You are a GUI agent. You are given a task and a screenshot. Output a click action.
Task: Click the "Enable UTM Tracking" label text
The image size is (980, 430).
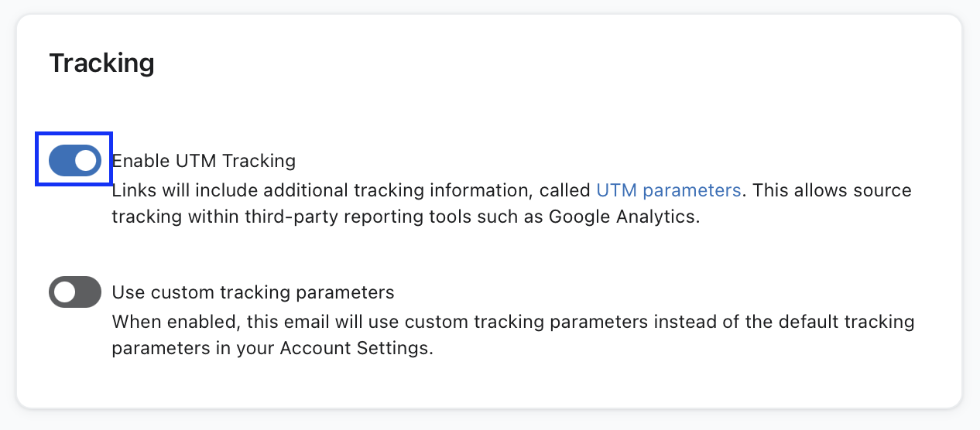[204, 161]
